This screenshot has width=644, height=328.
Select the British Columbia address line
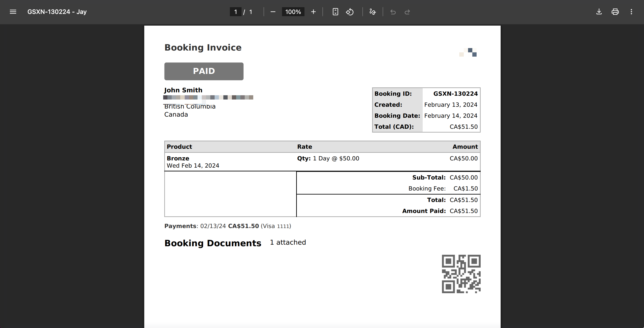coord(190,106)
